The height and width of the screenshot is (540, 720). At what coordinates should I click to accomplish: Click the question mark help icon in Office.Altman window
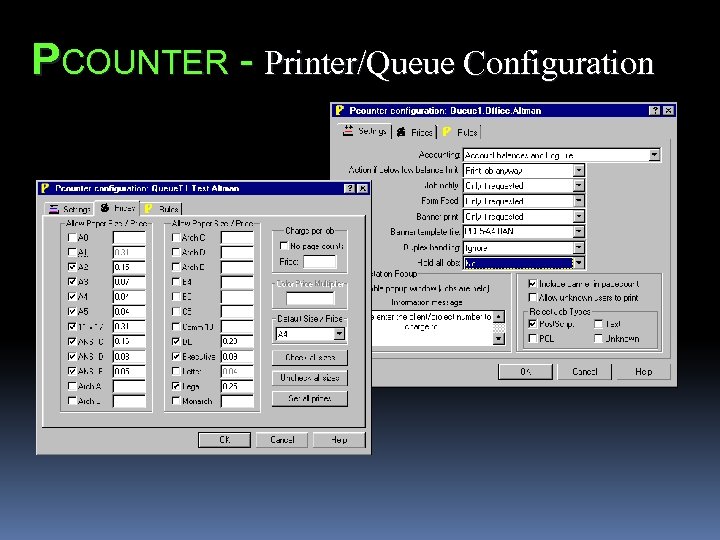coord(654,111)
